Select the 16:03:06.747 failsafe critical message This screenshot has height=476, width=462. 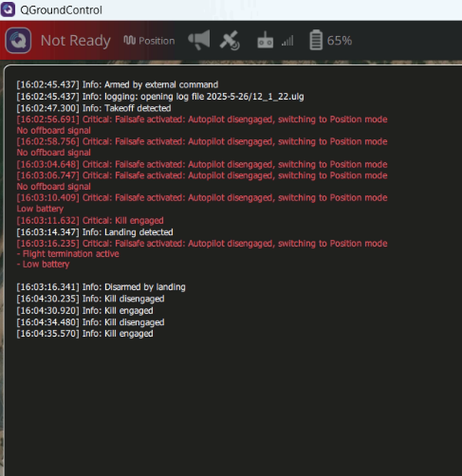click(x=202, y=175)
